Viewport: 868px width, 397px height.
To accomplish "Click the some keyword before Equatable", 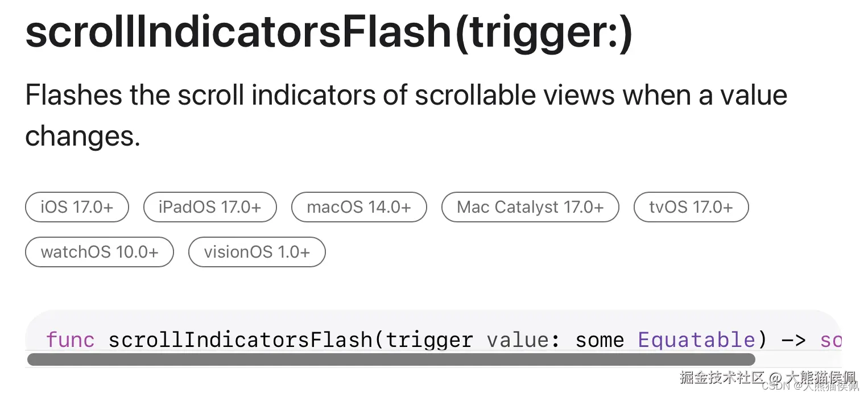I will coord(599,340).
